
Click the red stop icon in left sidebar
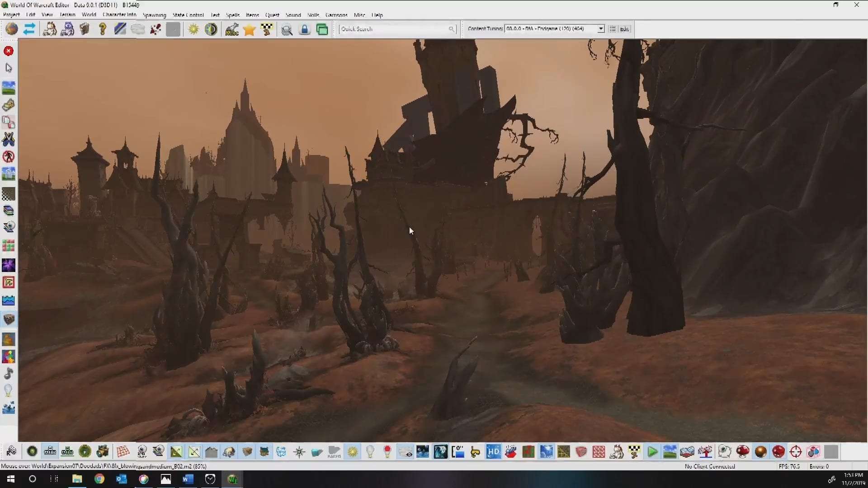click(9, 51)
